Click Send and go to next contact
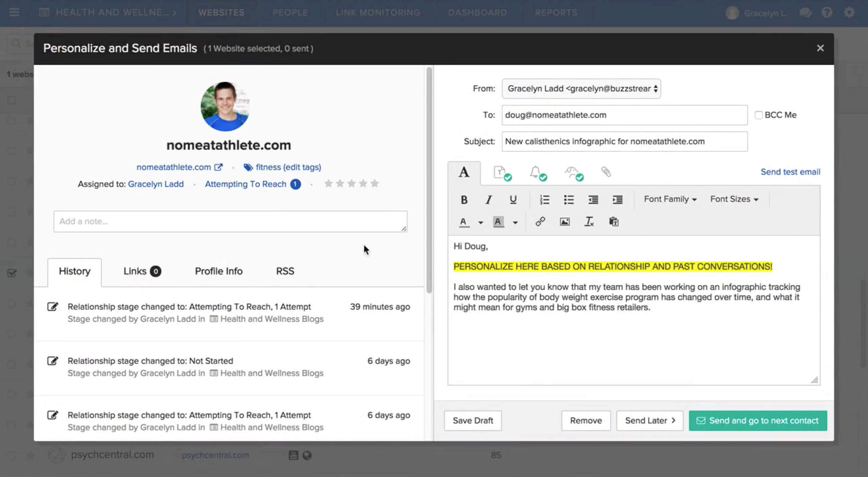The height and width of the screenshot is (477, 868). (758, 420)
